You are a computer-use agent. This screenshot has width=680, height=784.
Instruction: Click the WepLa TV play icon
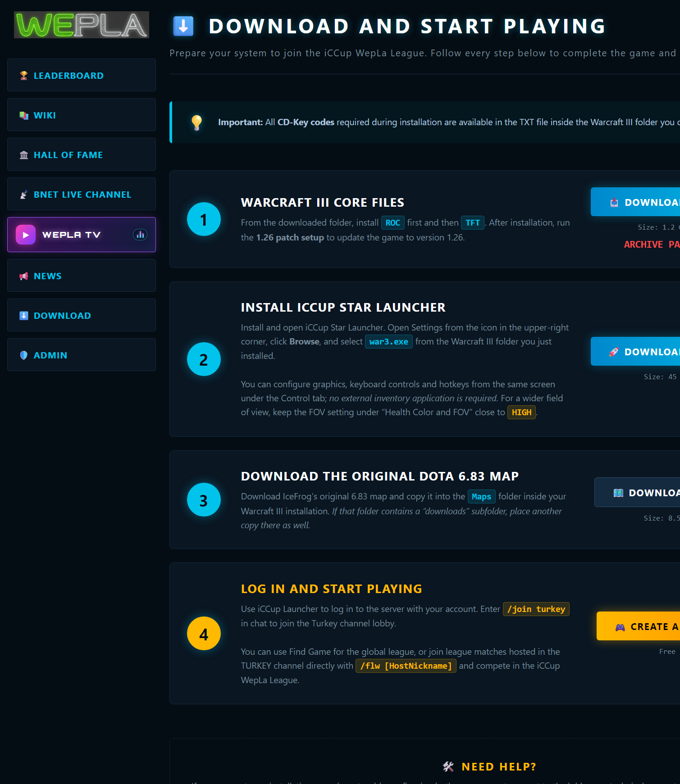26,235
